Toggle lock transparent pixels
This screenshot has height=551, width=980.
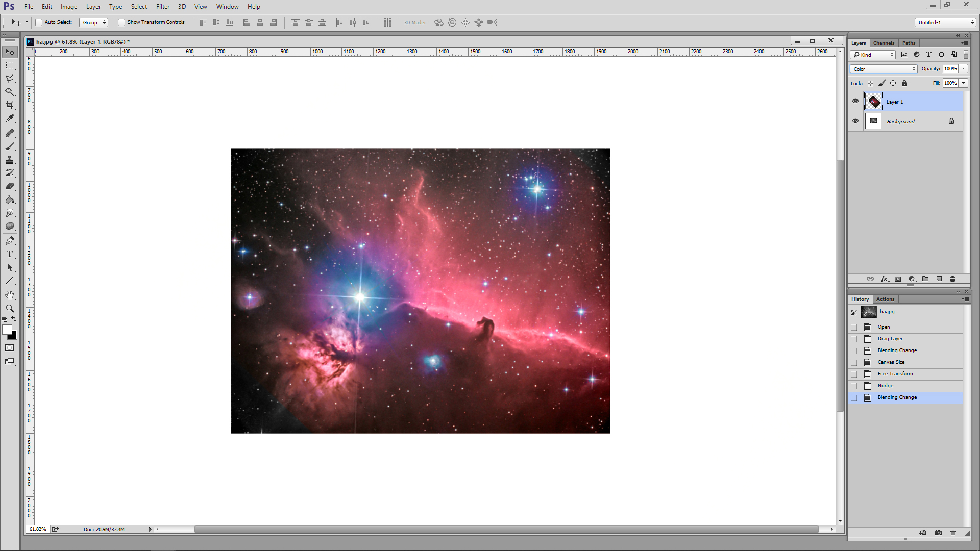[x=871, y=83]
